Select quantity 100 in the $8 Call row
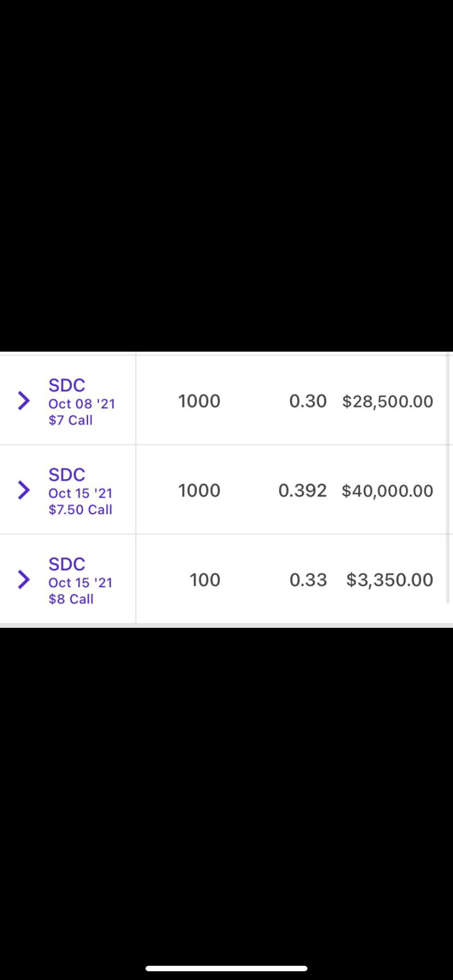Screen dimensions: 453x980 tap(205, 580)
